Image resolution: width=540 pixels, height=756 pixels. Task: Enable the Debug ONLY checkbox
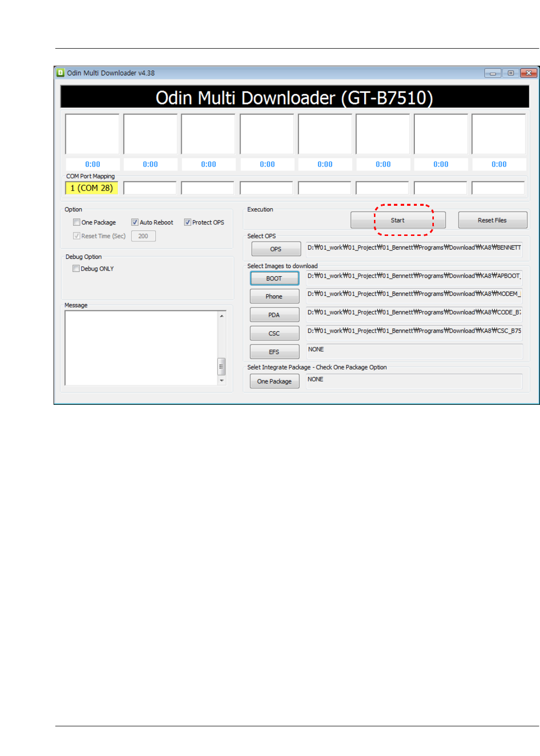(x=76, y=269)
